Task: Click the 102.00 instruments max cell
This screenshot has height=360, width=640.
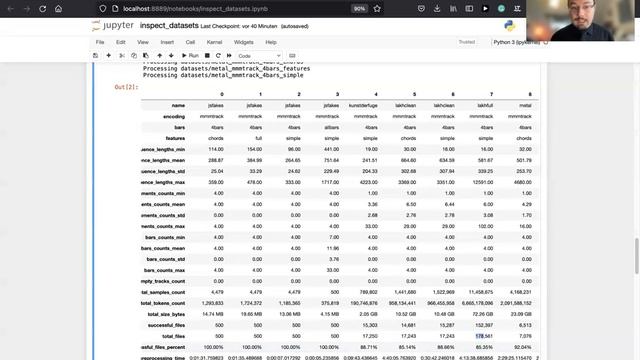Action: (485, 226)
